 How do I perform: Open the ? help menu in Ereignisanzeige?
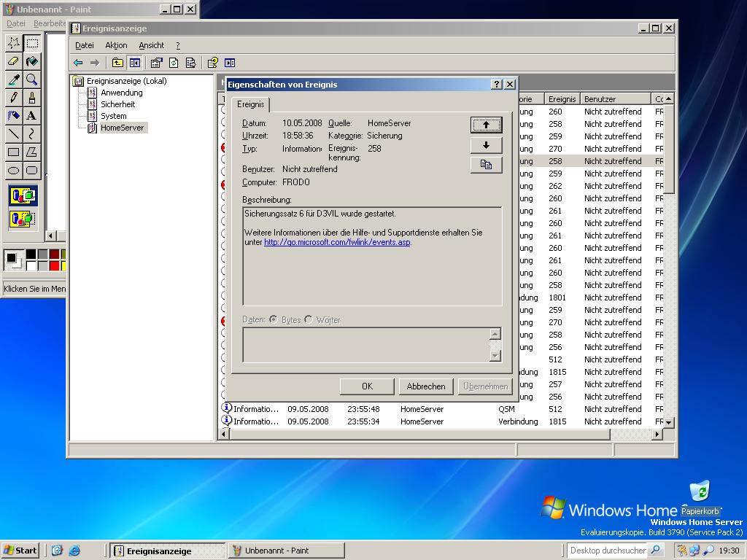178,45
